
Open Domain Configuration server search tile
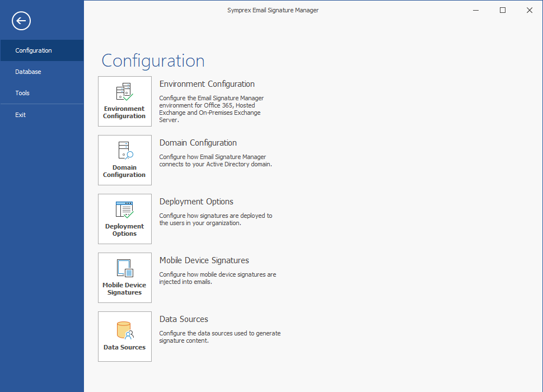click(x=125, y=160)
